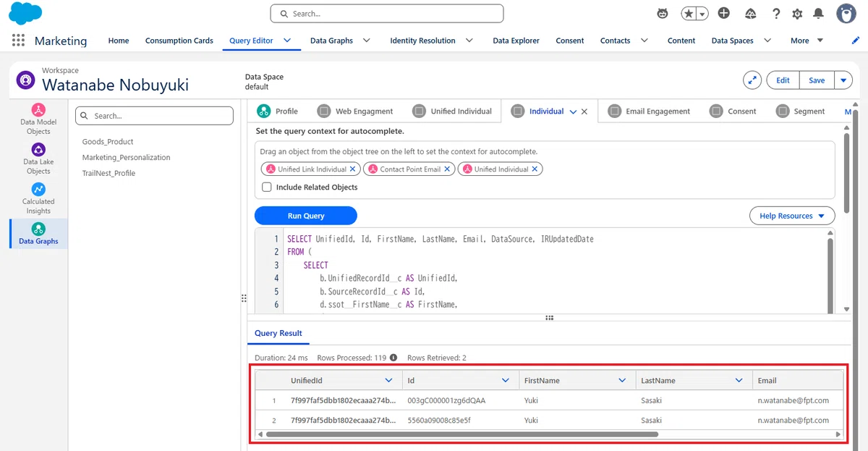Open the Trailhead guidance icon

[750, 13]
